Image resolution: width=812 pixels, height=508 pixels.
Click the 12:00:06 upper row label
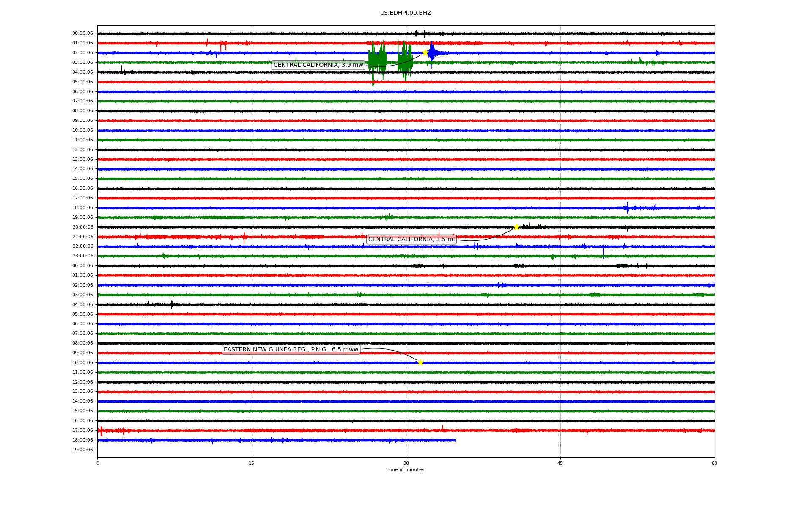(x=82, y=149)
